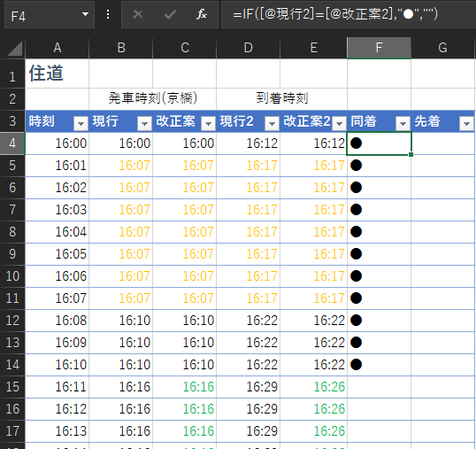
Task: Click cell A15 showing 16:11
Action: coord(58,387)
